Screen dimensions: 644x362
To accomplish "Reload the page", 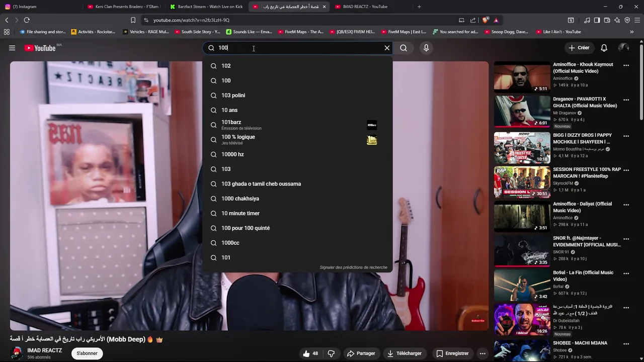I will coord(27,20).
